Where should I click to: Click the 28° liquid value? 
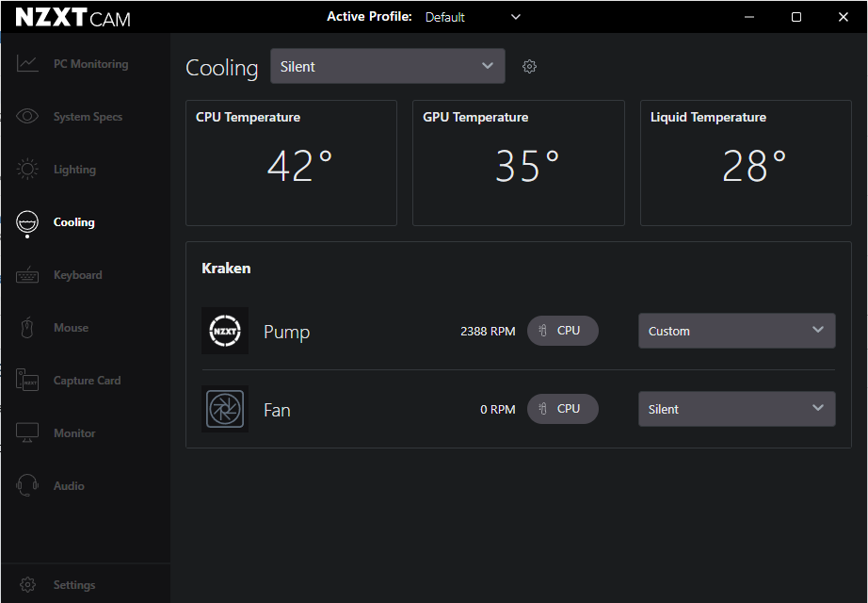(x=754, y=166)
